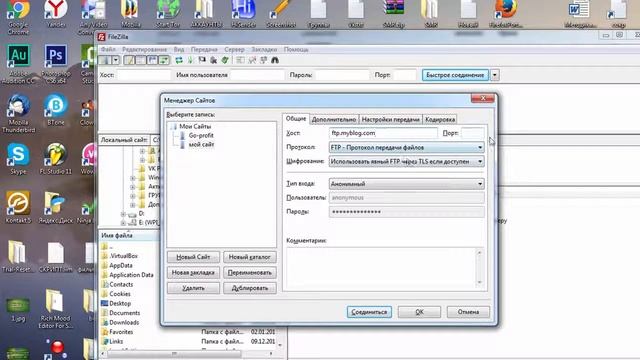Toggle transfer queue display toolbar icon
The height and width of the screenshot is (360, 640).
point(164,60)
